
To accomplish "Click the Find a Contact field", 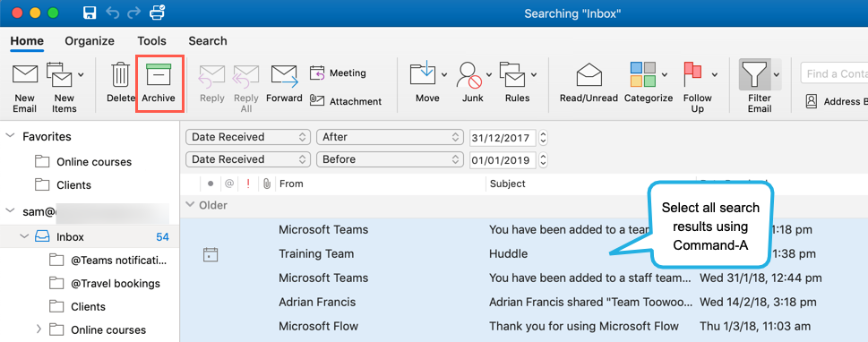I will 834,73.
